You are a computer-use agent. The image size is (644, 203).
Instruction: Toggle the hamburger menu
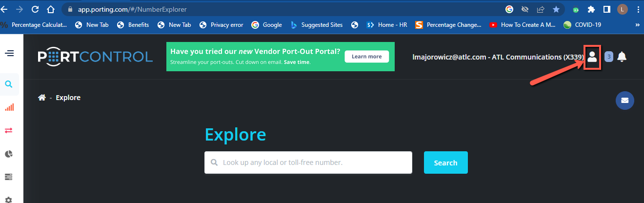pos(9,53)
